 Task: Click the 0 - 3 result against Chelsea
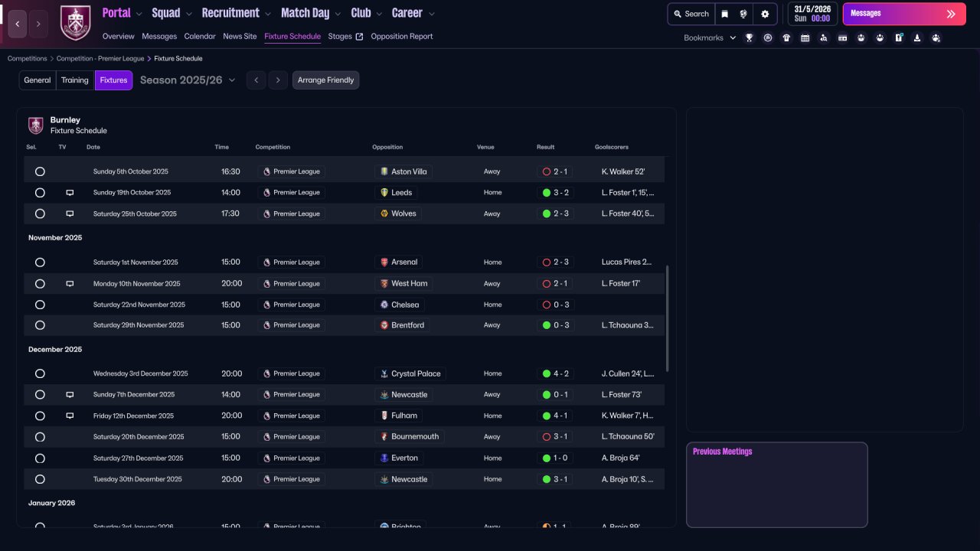click(x=557, y=305)
